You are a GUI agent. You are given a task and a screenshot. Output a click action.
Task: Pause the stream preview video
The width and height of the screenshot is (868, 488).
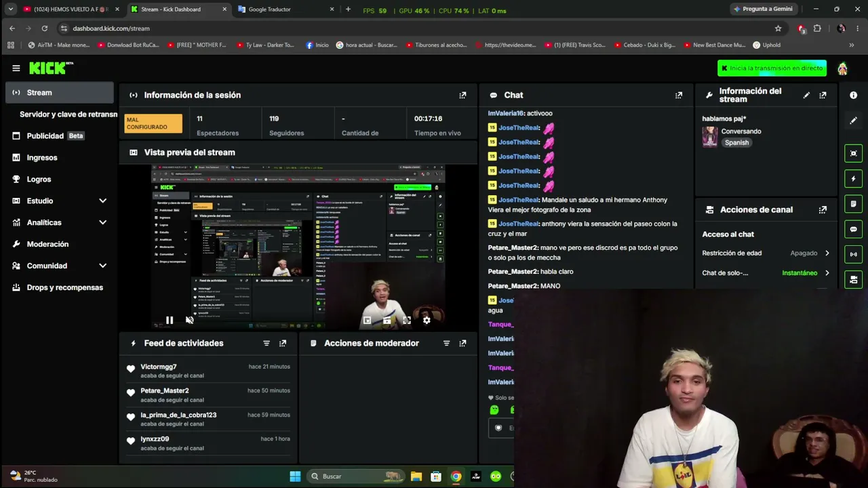[x=170, y=320]
